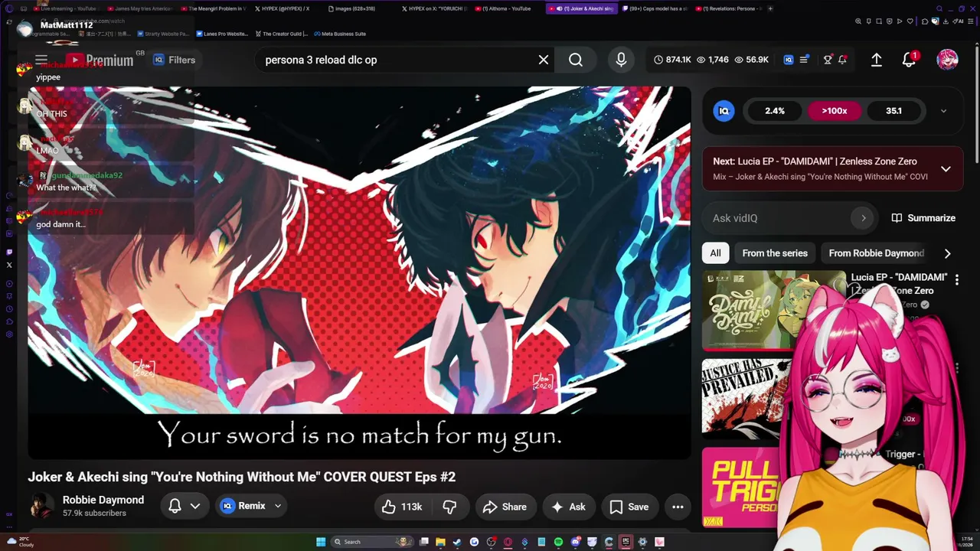Open Epic Games Launcher from taskbar

click(626, 542)
